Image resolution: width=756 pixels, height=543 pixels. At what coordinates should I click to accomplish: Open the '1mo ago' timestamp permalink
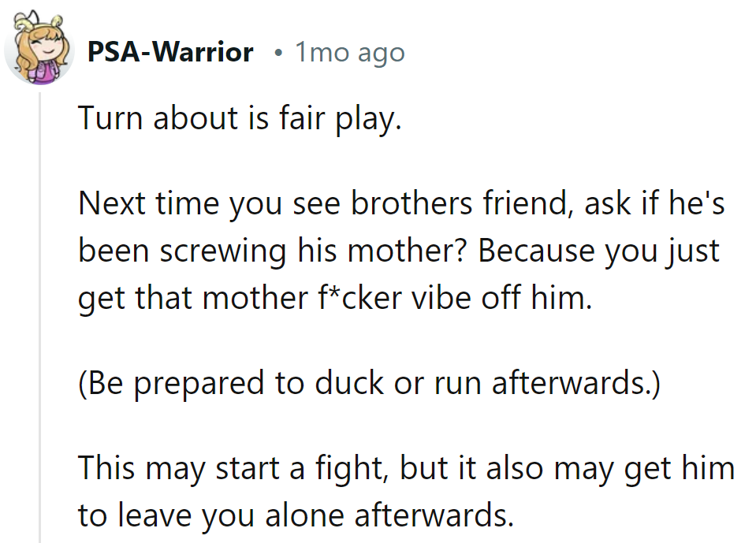click(350, 53)
